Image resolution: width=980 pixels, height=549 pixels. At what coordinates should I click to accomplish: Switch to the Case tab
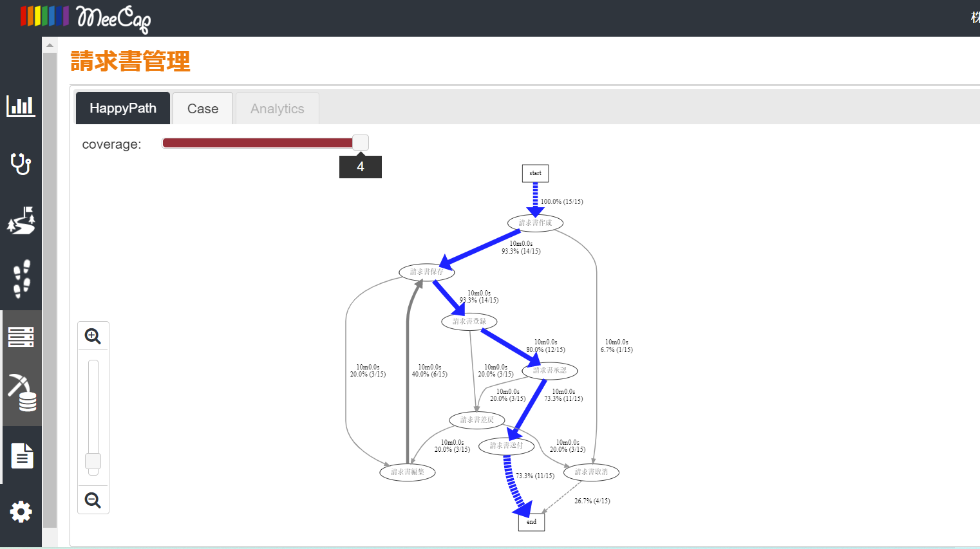[x=202, y=108]
